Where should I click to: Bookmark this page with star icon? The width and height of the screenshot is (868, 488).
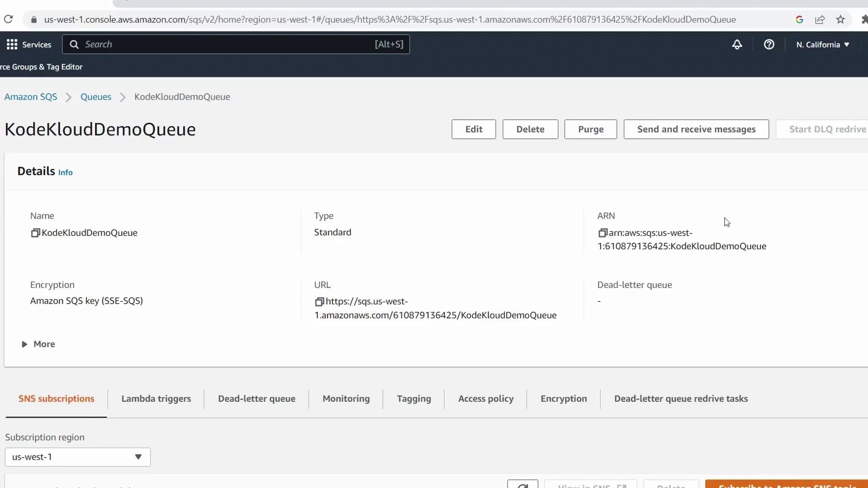(x=840, y=19)
